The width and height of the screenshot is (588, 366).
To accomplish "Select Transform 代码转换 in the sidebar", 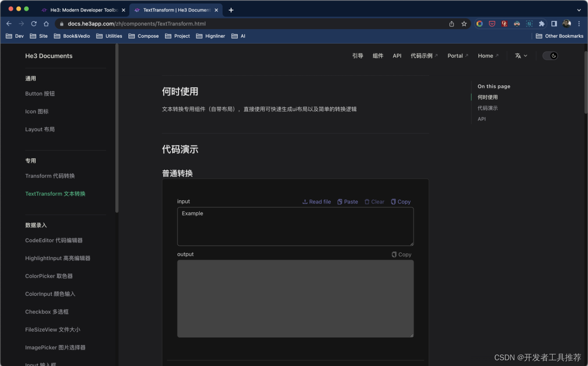I will 50,176.
